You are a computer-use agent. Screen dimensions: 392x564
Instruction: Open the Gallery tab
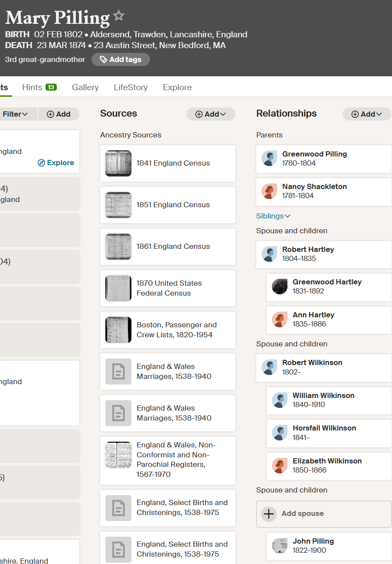(x=85, y=87)
